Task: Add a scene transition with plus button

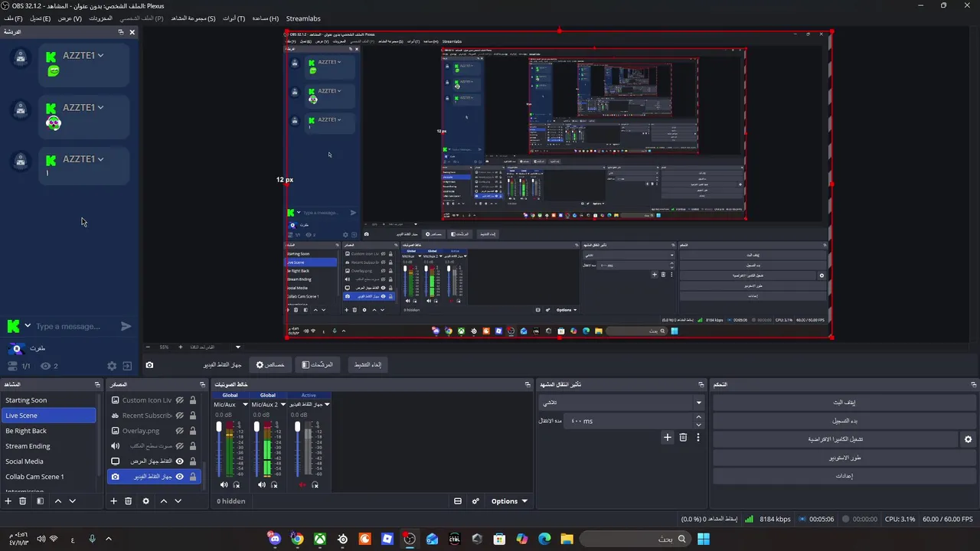Action: click(x=667, y=437)
